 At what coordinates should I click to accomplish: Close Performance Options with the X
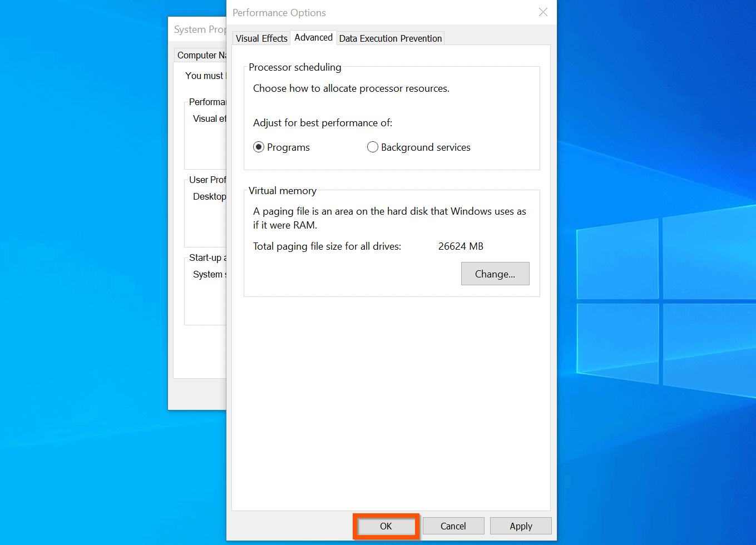tap(543, 12)
